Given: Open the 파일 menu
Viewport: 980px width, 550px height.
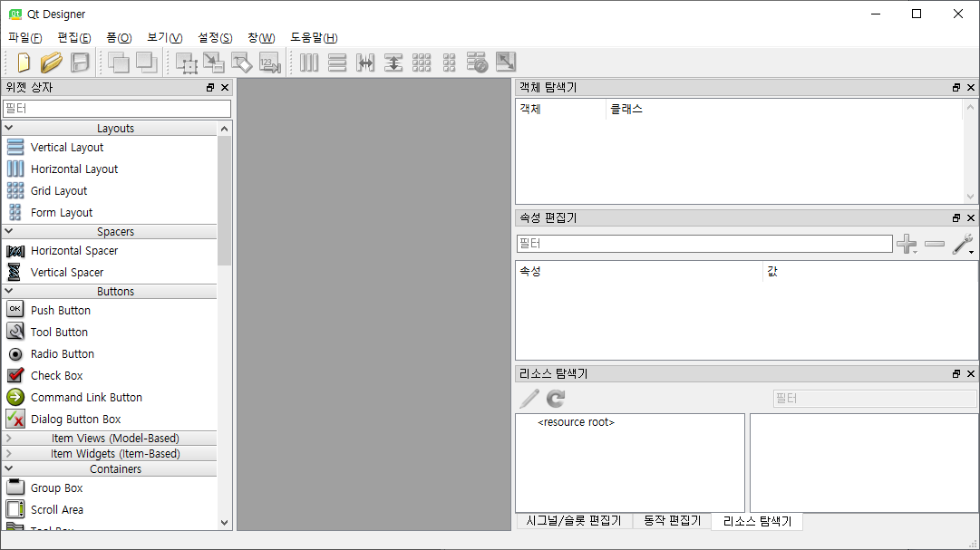Looking at the screenshot, I should click(x=25, y=38).
